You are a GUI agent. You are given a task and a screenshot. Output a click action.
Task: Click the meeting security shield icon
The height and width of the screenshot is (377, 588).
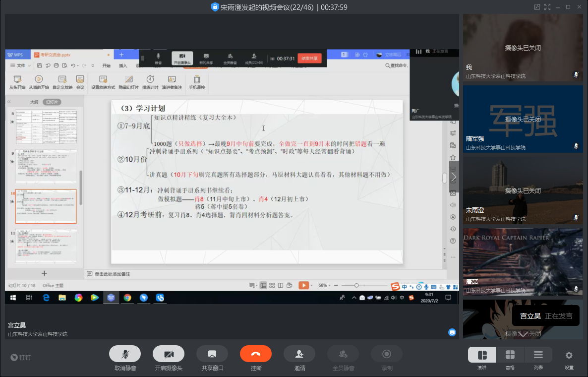coord(215,7)
